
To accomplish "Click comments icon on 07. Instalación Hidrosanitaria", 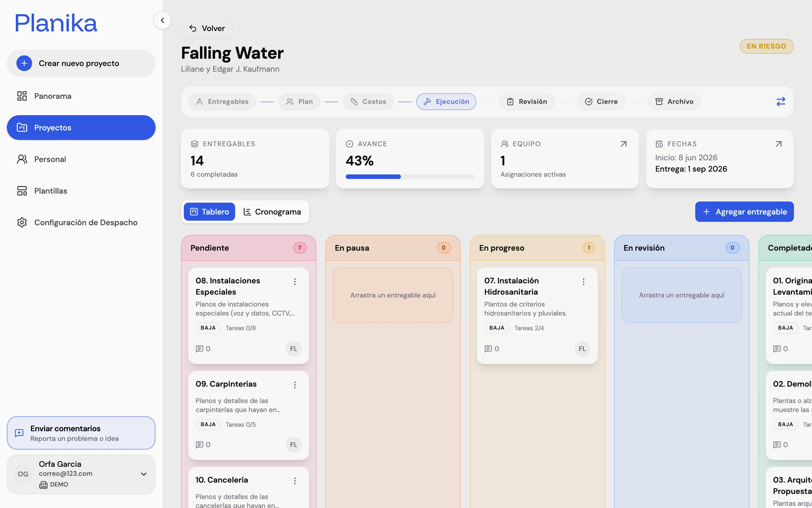I will pyautogui.click(x=488, y=349).
